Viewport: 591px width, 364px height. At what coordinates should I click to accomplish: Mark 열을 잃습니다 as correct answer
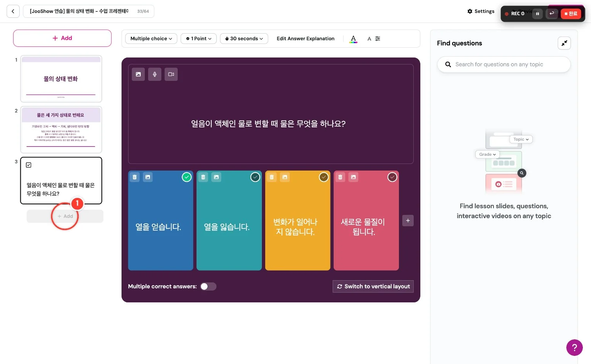(255, 177)
